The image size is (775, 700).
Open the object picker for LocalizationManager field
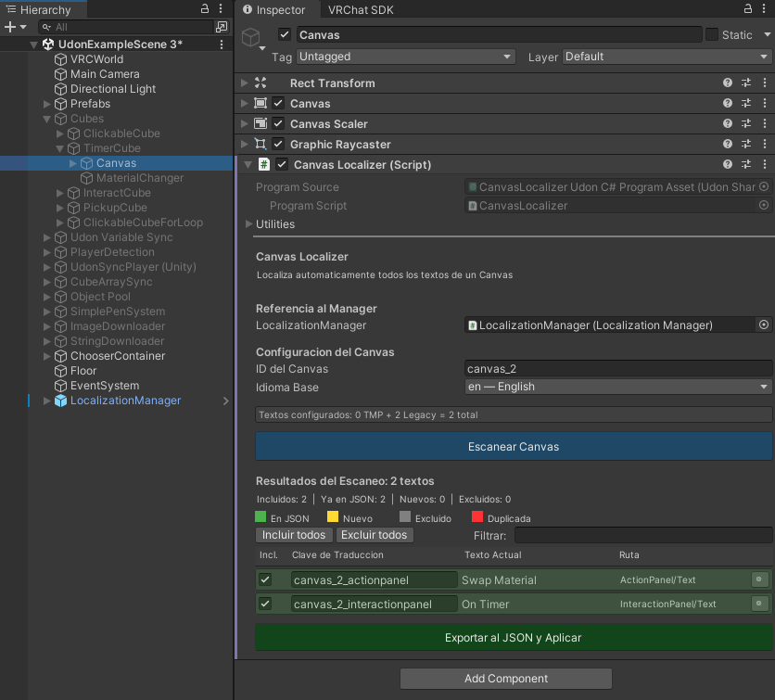pos(764,325)
